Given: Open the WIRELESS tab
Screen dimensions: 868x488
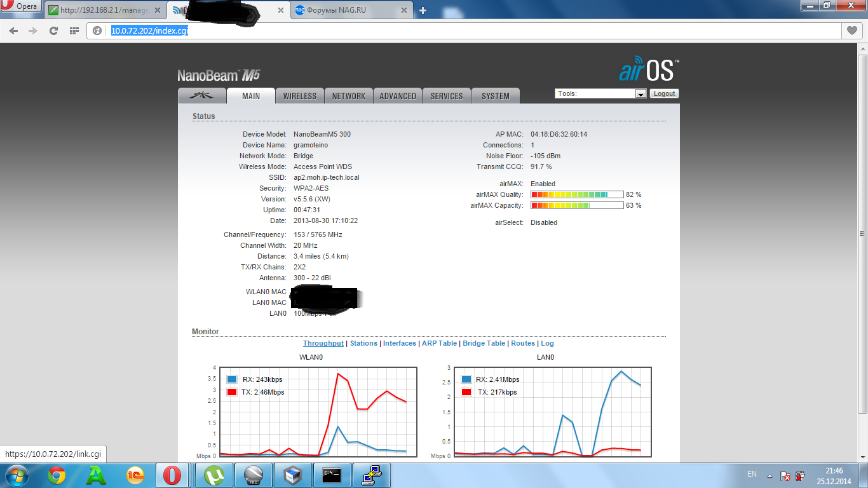Looking at the screenshot, I should tap(300, 96).
